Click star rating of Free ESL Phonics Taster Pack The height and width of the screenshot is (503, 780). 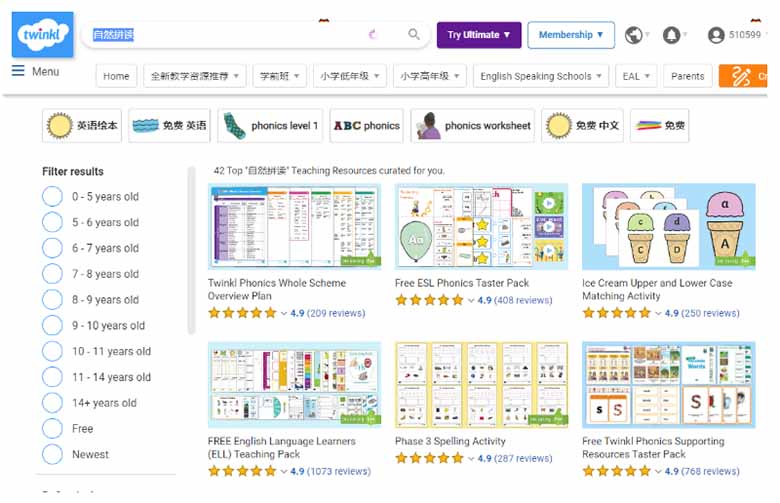click(x=429, y=300)
